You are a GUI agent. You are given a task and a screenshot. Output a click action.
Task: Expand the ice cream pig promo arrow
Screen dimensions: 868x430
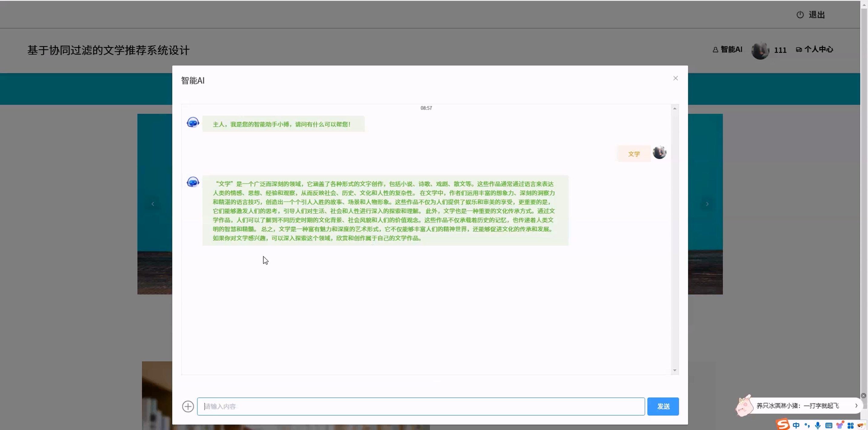856,406
